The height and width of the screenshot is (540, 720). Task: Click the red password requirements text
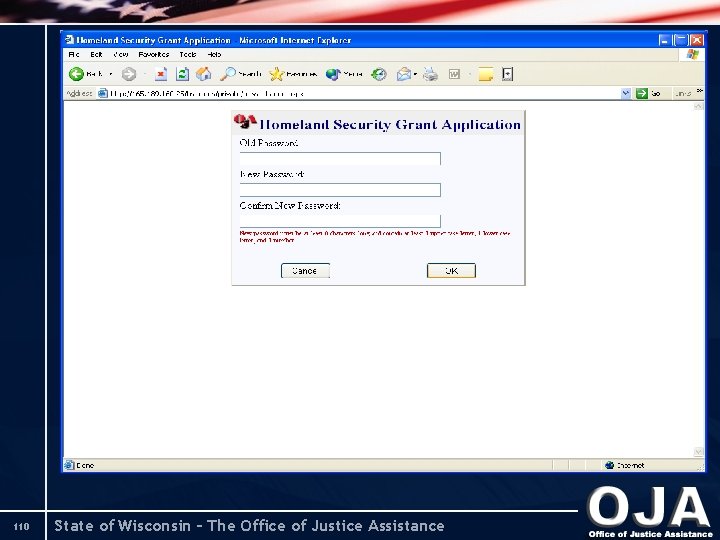[x=375, y=236]
